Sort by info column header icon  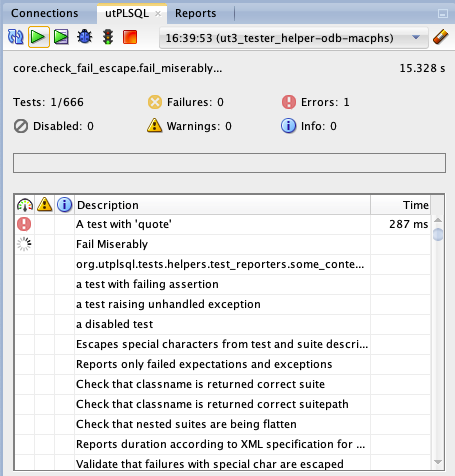64,205
